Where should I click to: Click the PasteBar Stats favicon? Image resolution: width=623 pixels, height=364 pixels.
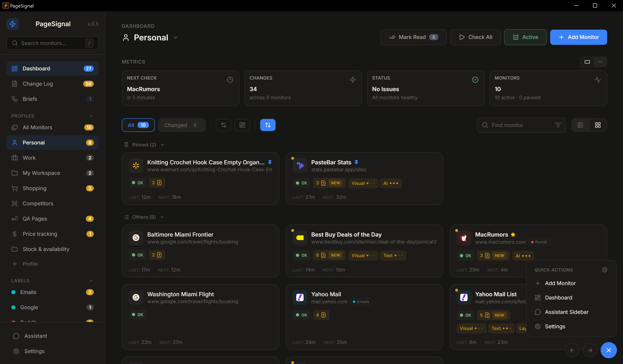pos(300,166)
